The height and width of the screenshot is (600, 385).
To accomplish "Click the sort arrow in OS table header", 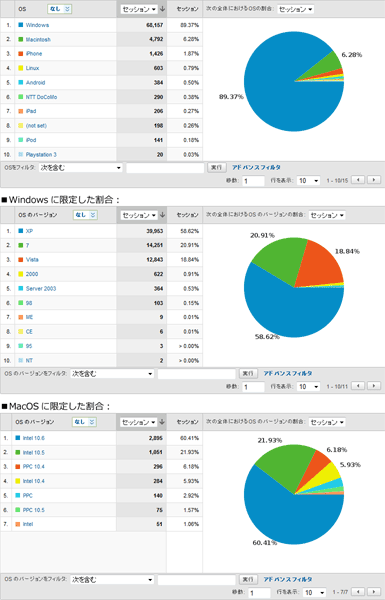I will click(162, 9).
